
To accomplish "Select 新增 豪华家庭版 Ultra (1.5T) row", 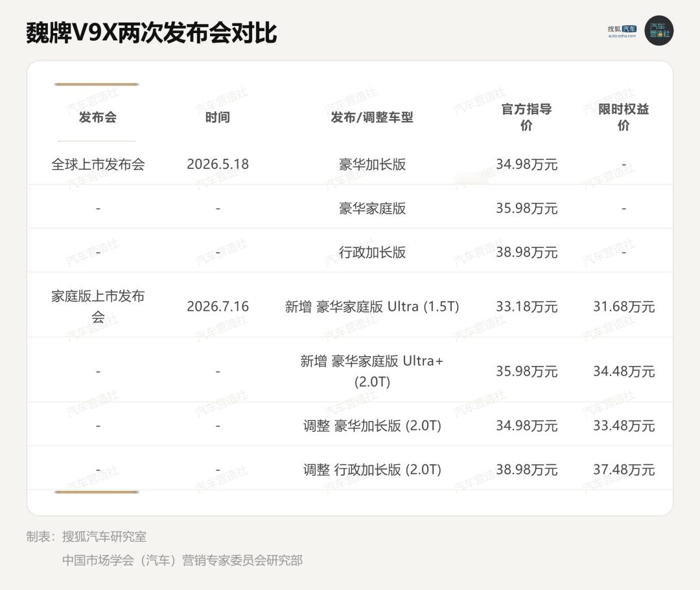I will click(x=350, y=306).
